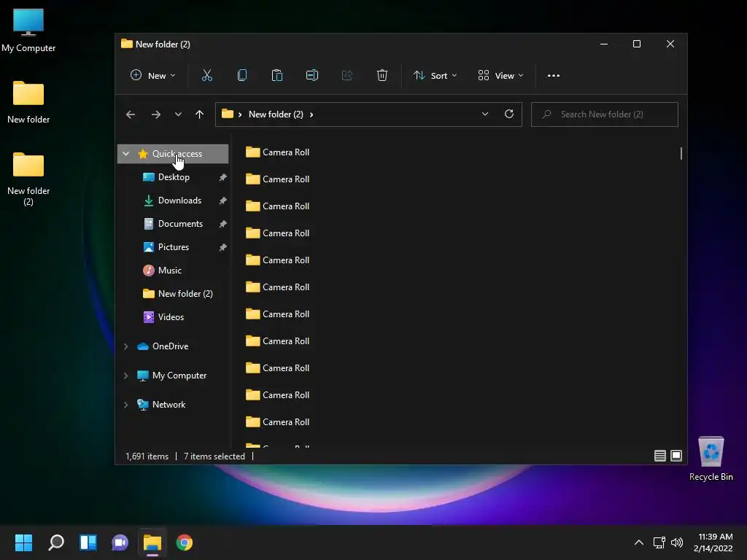This screenshot has height=560, width=747.
Task: Click the volume speaker tray icon
Action: [676, 542]
